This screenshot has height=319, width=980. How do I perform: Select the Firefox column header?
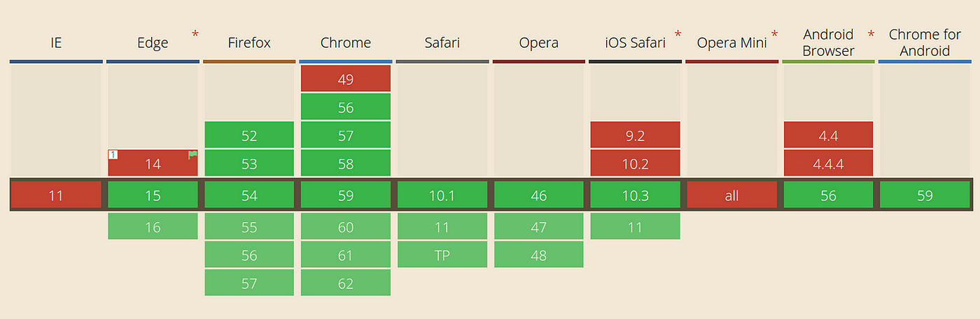249,43
